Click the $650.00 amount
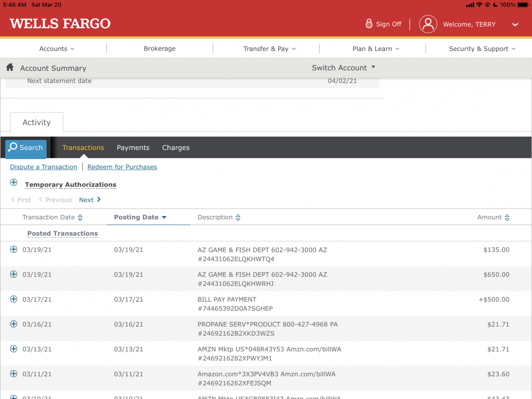Image resolution: width=532 pixels, height=399 pixels. pyautogui.click(x=496, y=275)
